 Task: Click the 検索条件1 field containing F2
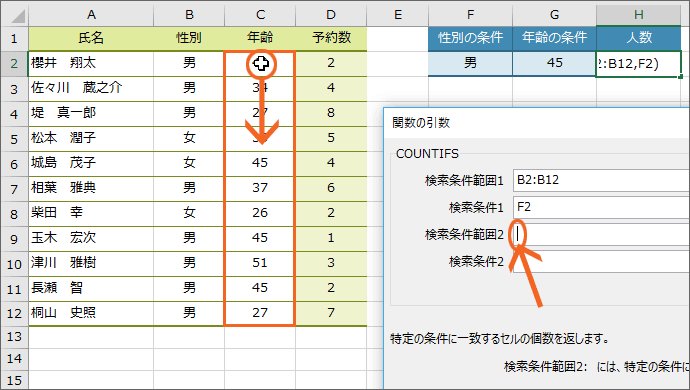coord(601,207)
